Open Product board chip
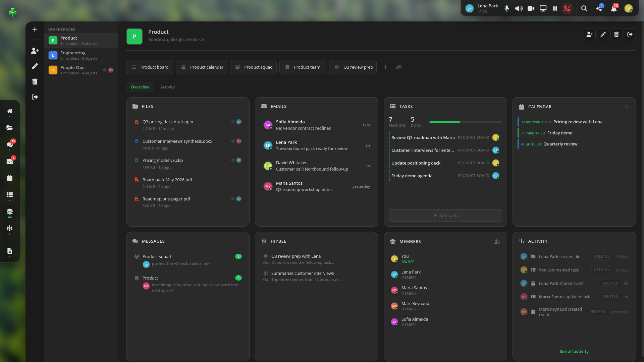644x362 pixels. click(x=150, y=67)
